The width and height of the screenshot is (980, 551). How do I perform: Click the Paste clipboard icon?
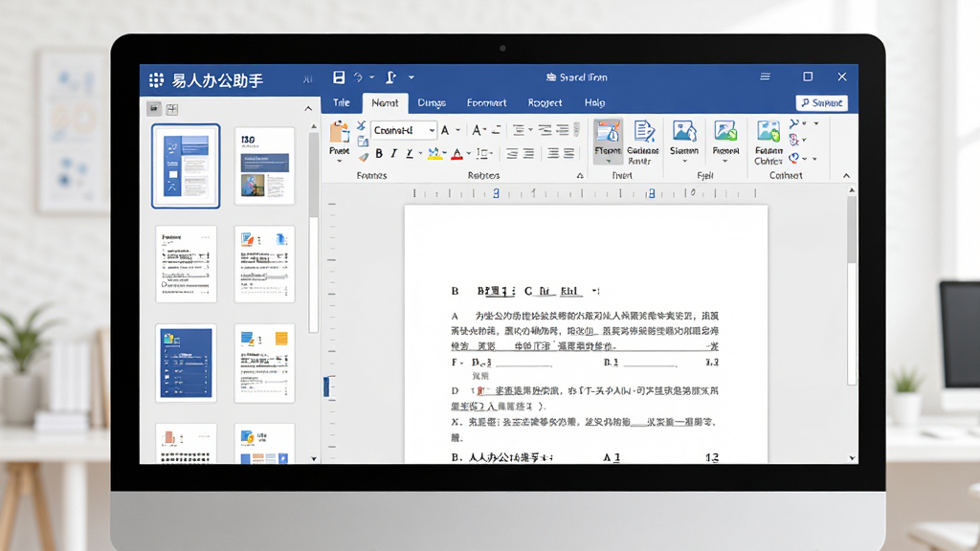pyautogui.click(x=340, y=132)
